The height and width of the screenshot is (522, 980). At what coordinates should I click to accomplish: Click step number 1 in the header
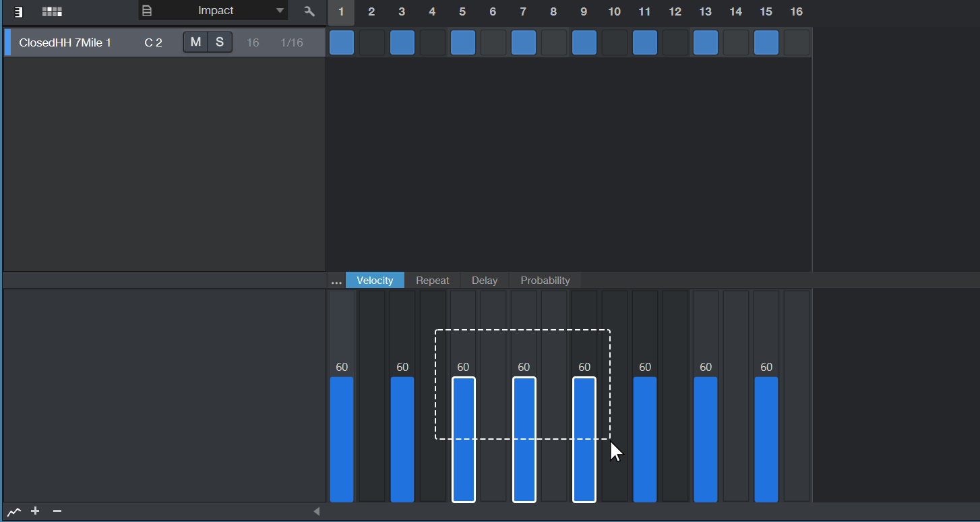pyautogui.click(x=341, y=12)
